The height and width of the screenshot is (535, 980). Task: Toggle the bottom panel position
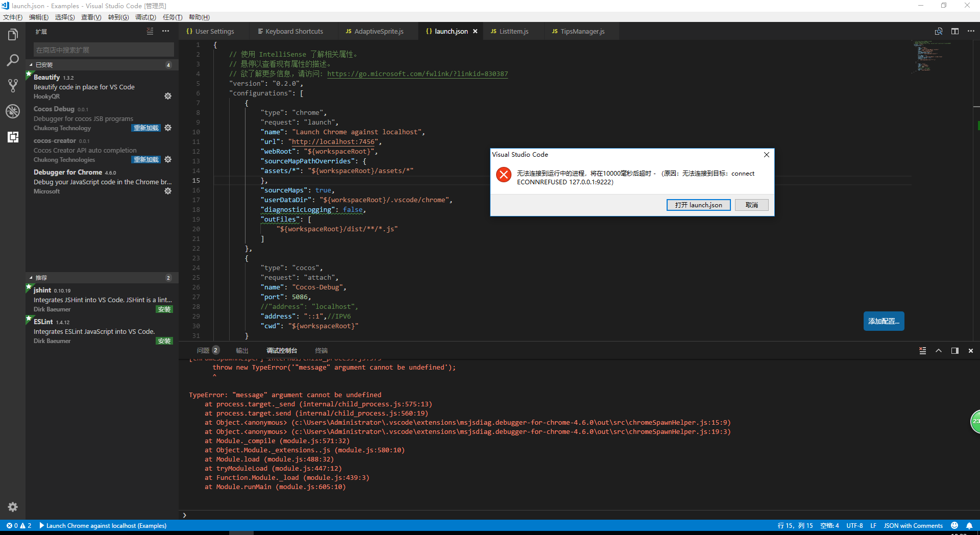coord(954,351)
